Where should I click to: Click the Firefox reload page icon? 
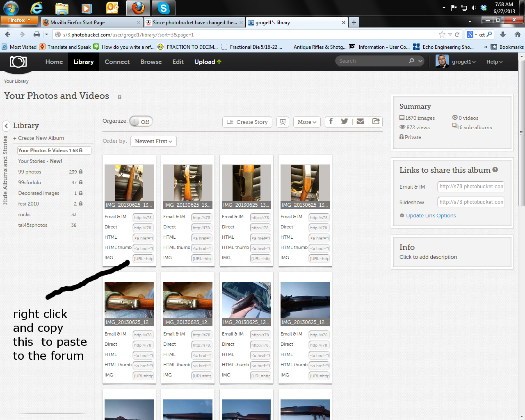[457, 35]
